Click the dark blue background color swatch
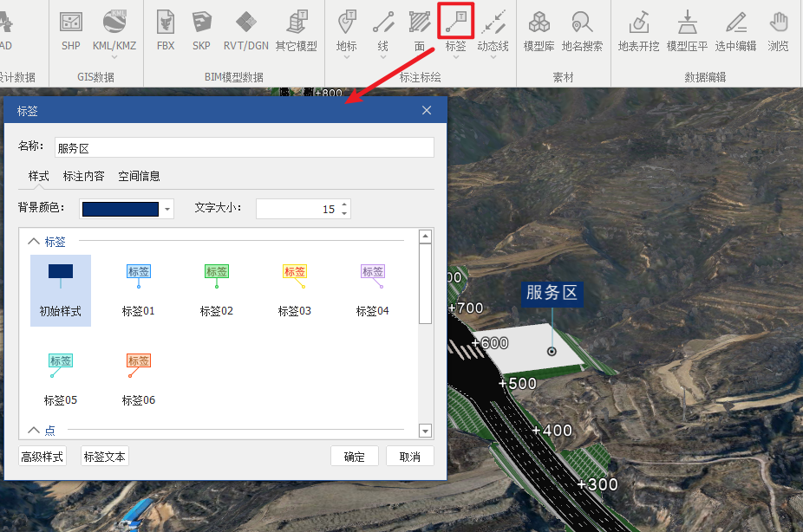The height and width of the screenshot is (532, 803). tap(120, 210)
